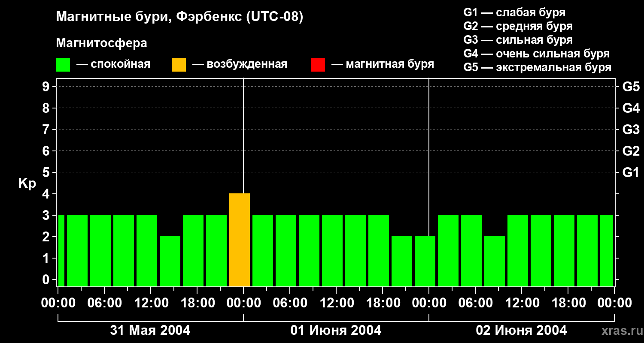Click the 2 on the Kp axis

pyautogui.click(x=47, y=237)
